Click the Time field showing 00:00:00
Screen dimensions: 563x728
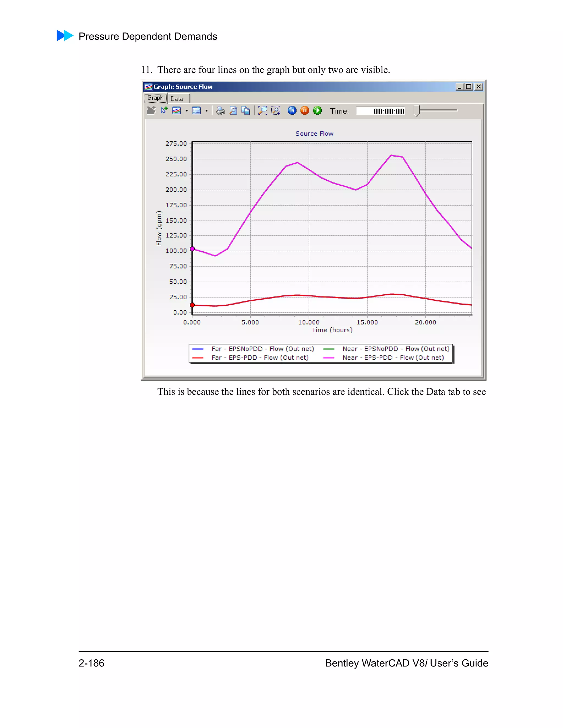[x=380, y=111]
